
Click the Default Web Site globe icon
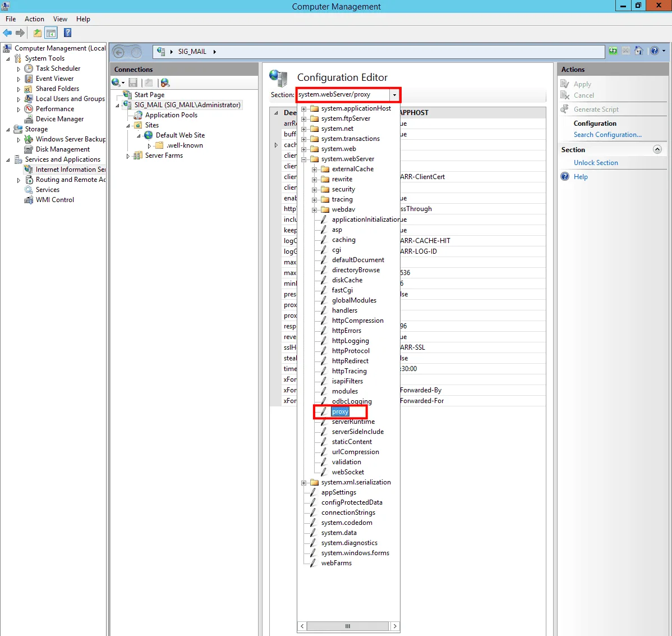(x=149, y=135)
